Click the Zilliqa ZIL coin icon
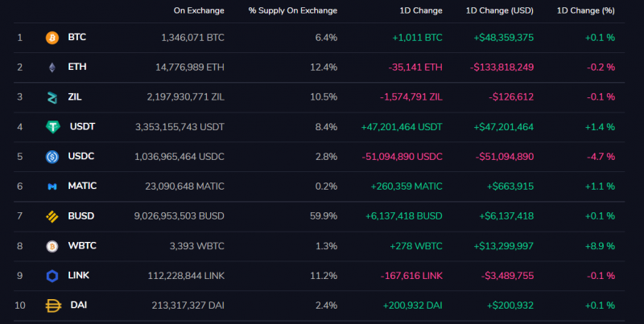The width and height of the screenshot is (644, 324). click(x=52, y=97)
